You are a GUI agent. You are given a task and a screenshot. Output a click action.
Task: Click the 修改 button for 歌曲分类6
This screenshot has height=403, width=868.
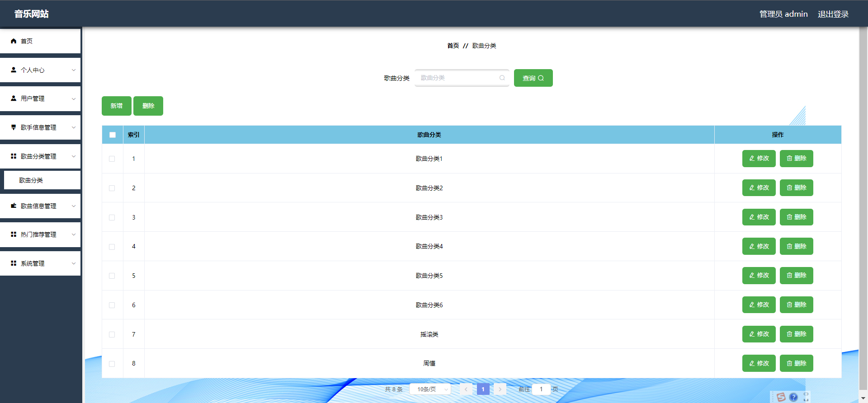(759, 305)
